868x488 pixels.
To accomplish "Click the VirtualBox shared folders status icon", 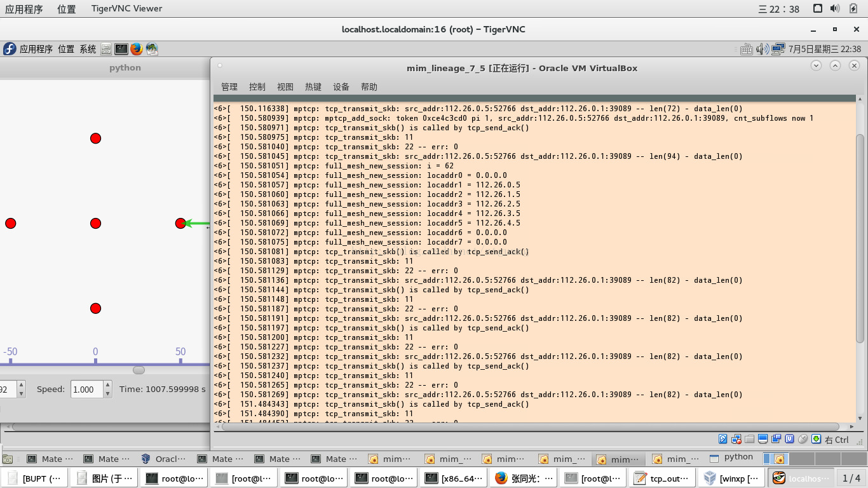I will (x=749, y=439).
